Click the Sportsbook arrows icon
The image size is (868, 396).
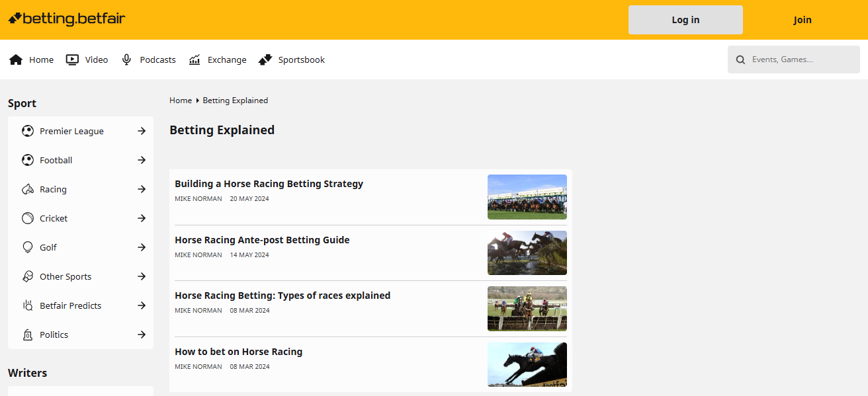(x=265, y=59)
